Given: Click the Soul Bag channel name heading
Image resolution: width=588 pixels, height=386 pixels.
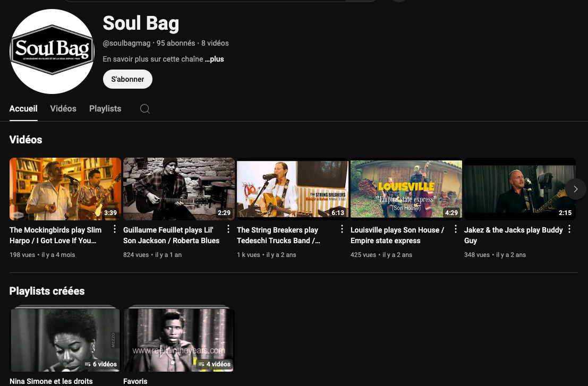Looking at the screenshot, I should pyautogui.click(x=141, y=23).
